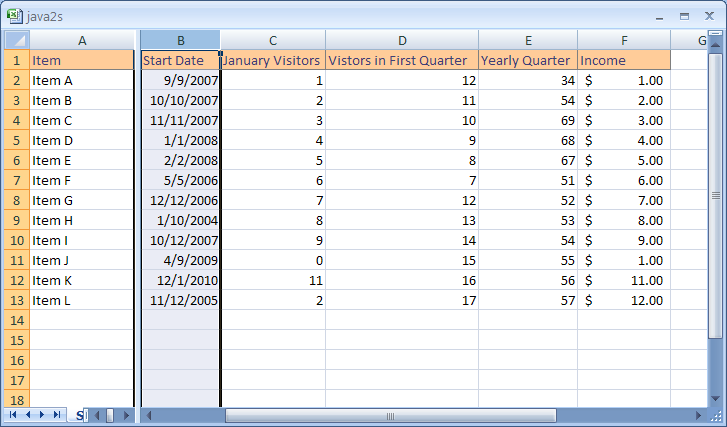This screenshot has height=427, width=727.
Task: Click the visible sheet tab at bottom
Action: (x=80, y=415)
